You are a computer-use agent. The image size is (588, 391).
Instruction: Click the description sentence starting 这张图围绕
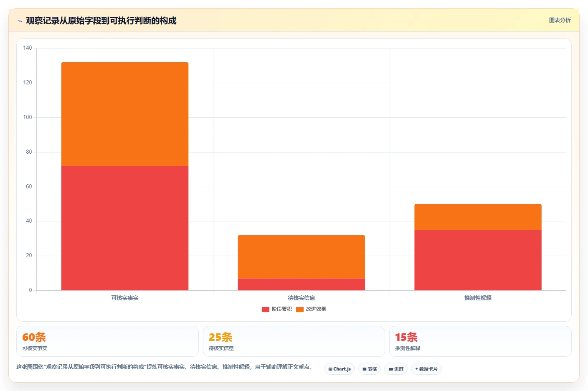pos(165,367)
